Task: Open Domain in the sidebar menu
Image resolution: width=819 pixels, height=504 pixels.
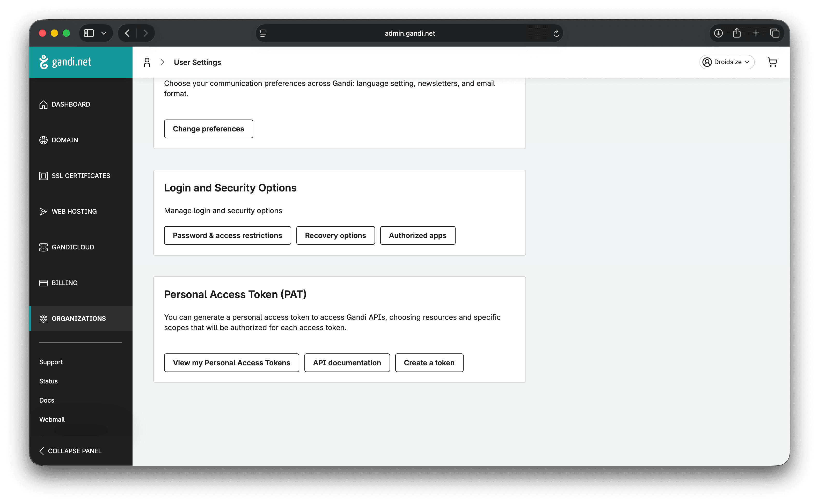Action: (65, 140)
